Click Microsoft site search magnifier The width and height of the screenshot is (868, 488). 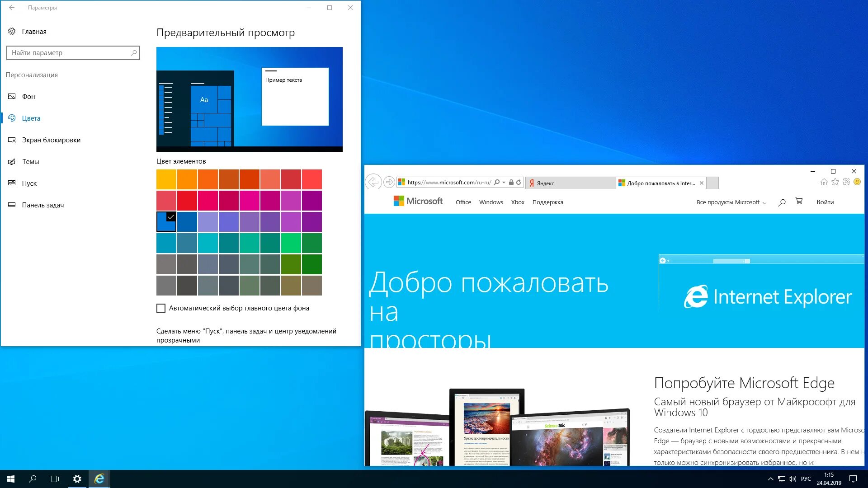(x=782, y=202)
